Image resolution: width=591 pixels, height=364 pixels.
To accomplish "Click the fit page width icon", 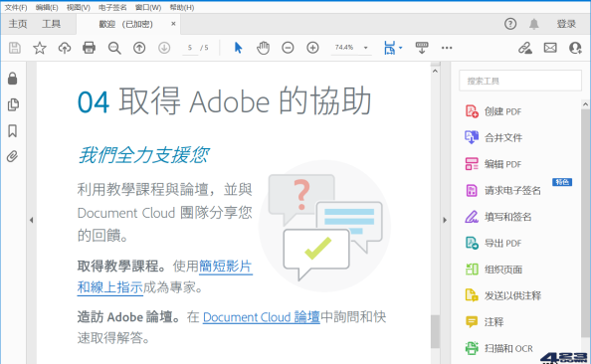I will 390,48.
